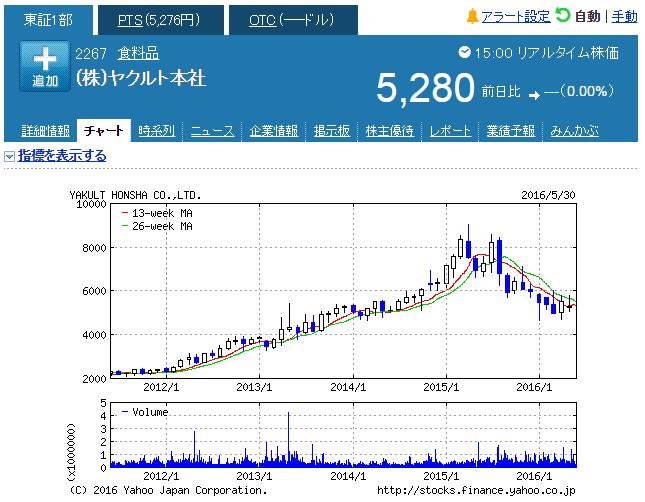This screenshot has height=502, width=645.
Task: Add Yakult stock with the 追加 plus button
Action: coord(45,66)
